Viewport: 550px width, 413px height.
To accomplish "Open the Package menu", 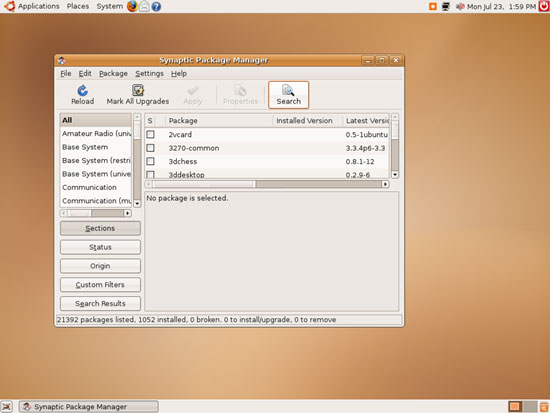I will click(x=113, y=73).
